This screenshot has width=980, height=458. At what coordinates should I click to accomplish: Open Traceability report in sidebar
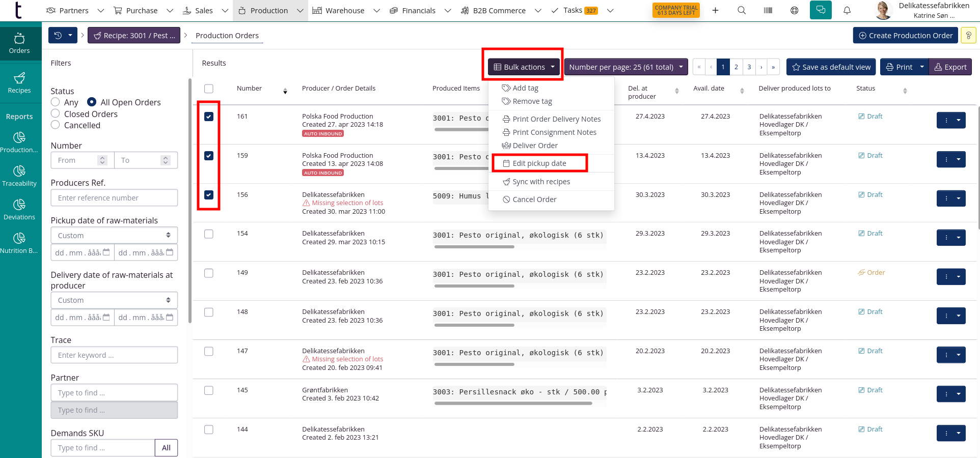(19, 176)
